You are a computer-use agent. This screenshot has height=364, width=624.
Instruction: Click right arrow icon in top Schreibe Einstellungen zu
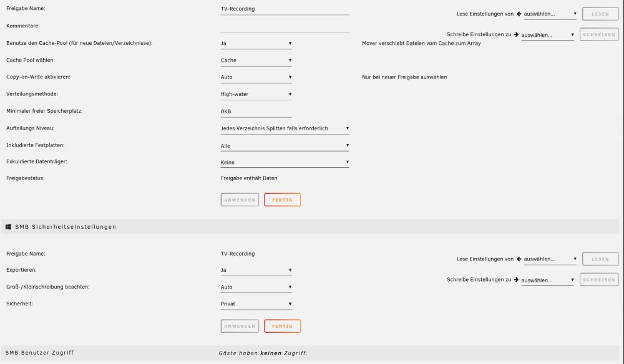click(516, 34)
